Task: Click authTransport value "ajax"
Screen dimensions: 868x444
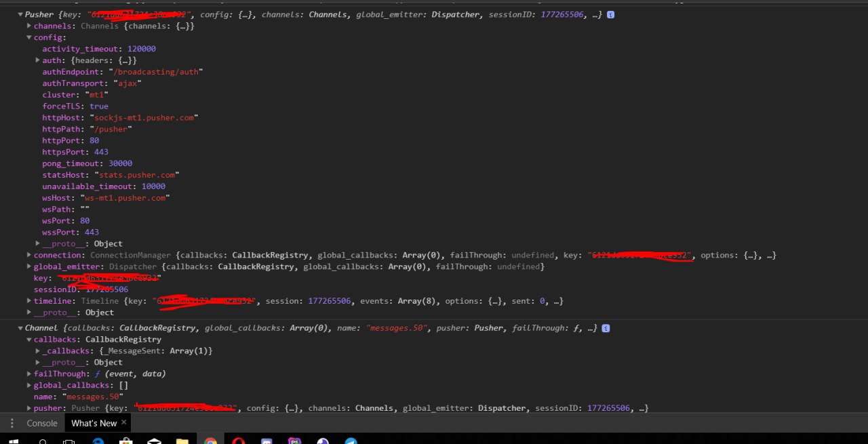Action: click(127, 83)
